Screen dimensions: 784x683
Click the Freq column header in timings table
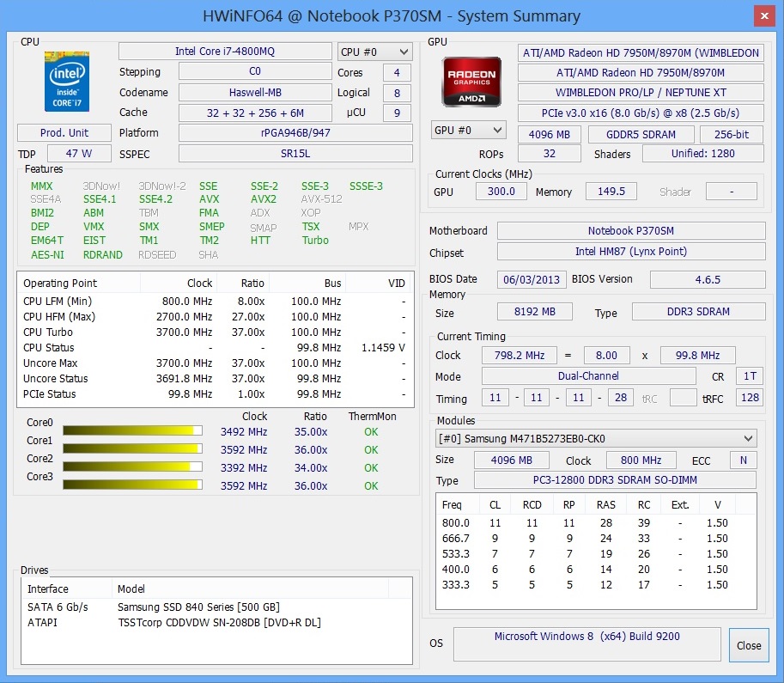(458, 505)
